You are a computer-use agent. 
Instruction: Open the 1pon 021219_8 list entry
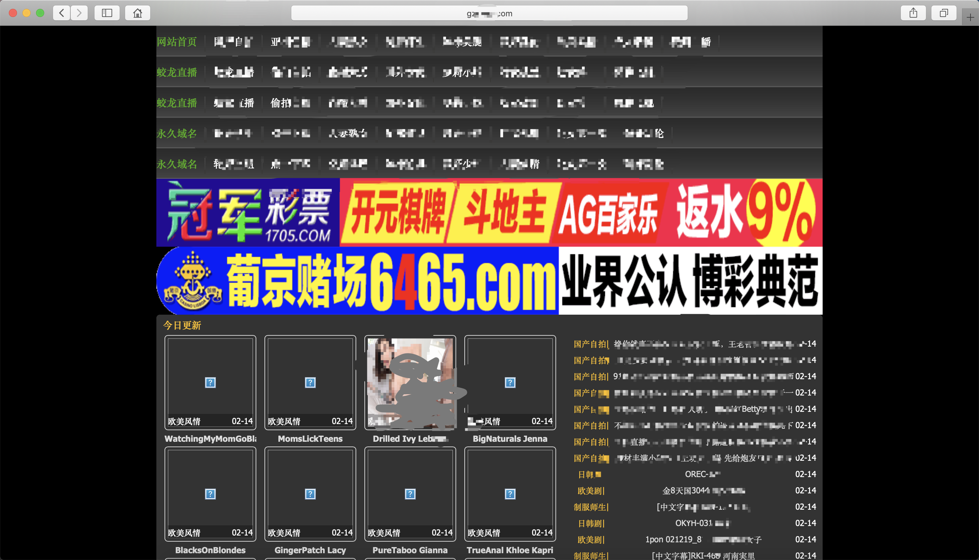click(x=703, y=540)
